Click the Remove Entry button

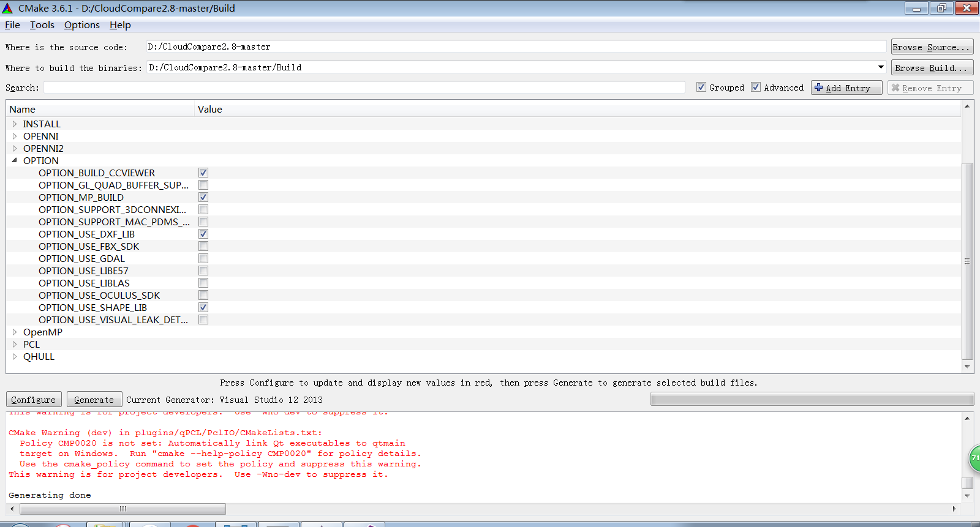coord(930,88)
